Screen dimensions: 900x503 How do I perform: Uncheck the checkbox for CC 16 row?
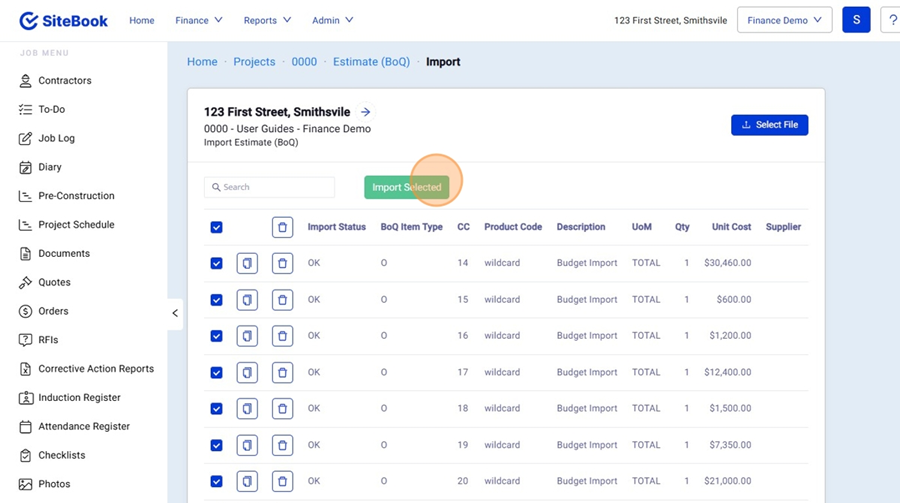click(216, 336)
